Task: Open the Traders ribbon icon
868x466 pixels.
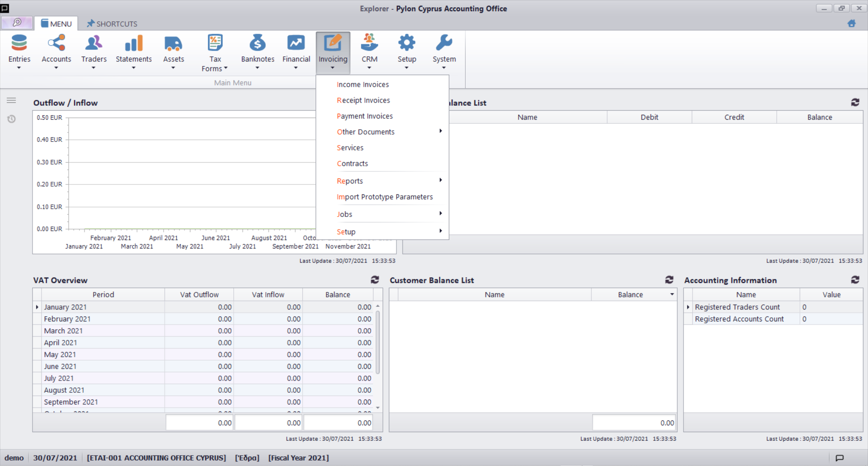Action: [x=94, y=43]
